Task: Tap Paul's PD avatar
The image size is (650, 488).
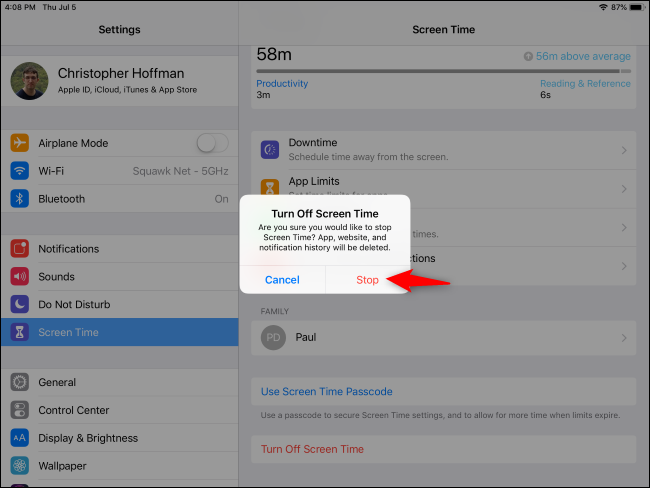Action: [x=273, y=337]
